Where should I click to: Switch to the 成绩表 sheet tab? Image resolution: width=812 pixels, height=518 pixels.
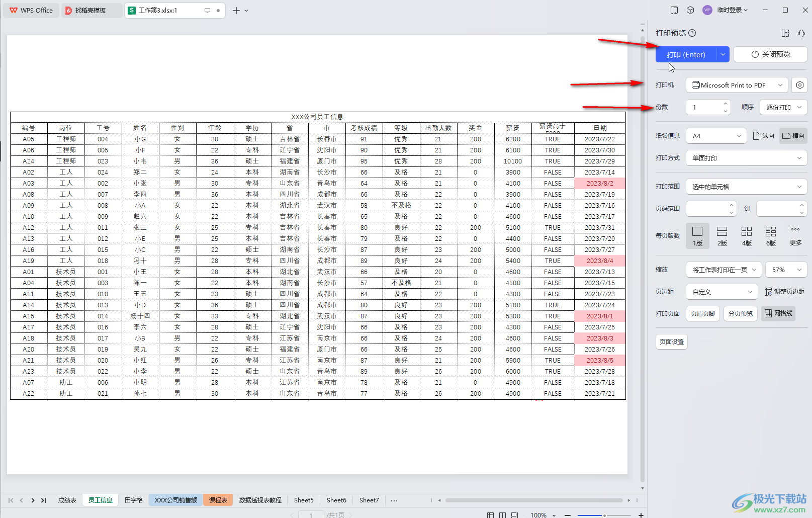click(67, 500)
